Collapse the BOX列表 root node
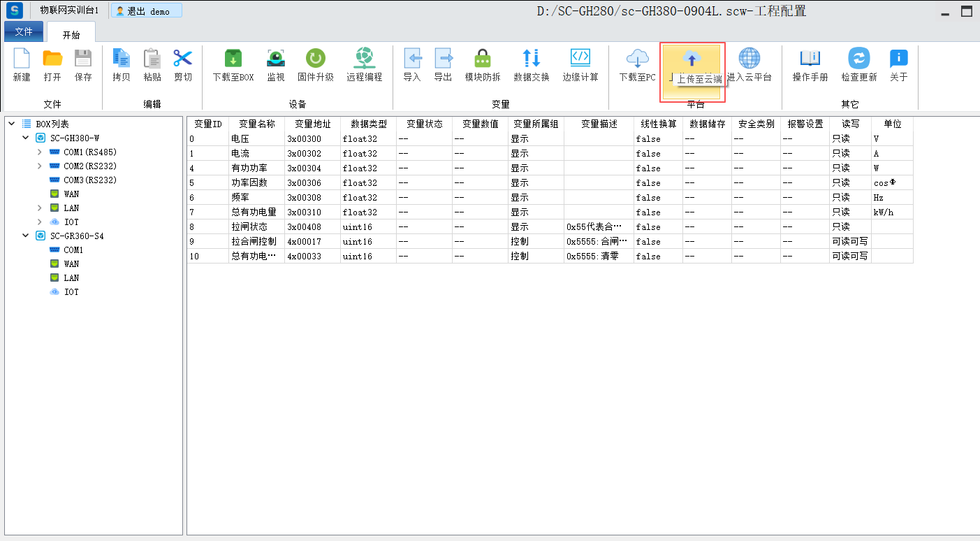This screenshot has height=541, width=980. click(12, 124)
